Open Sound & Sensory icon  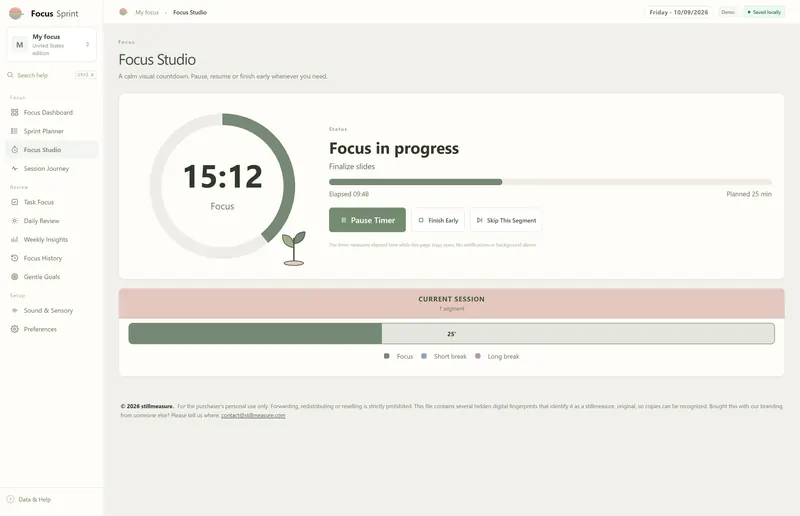14,310
